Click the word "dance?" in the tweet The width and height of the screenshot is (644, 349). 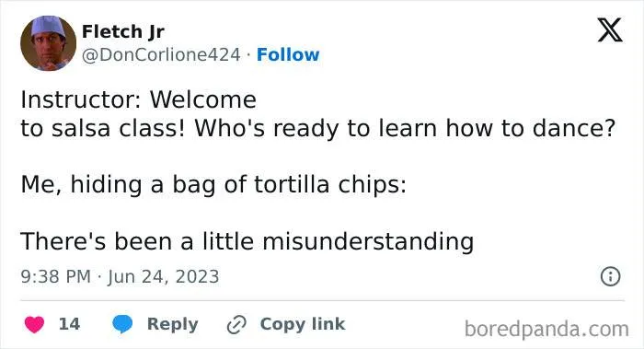click(x=574, y=128)
